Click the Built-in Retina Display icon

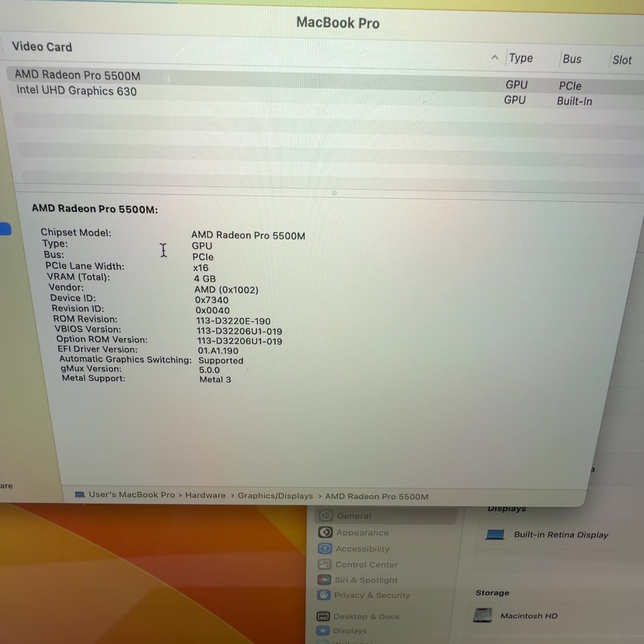495,535
